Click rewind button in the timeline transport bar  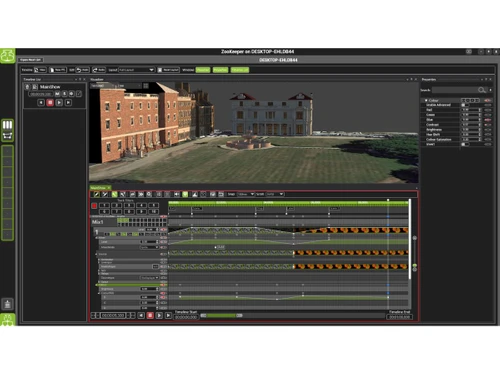coord(141,315)
